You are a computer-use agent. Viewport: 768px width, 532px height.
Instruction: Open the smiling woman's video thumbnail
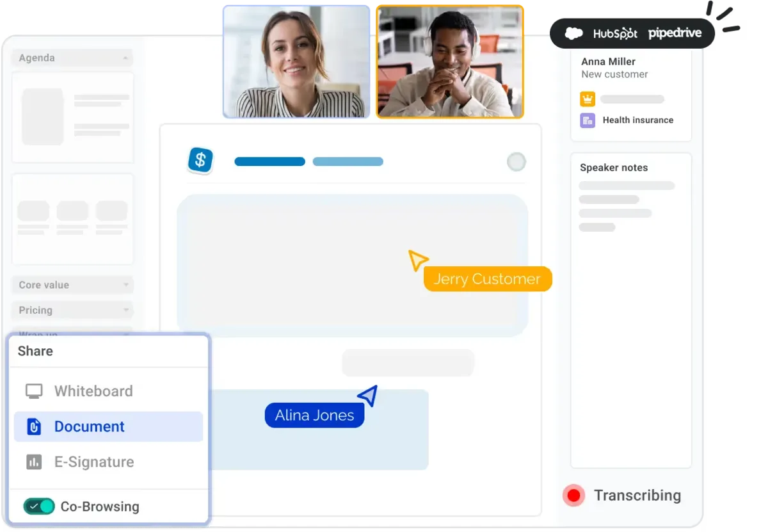pos(296,62)
